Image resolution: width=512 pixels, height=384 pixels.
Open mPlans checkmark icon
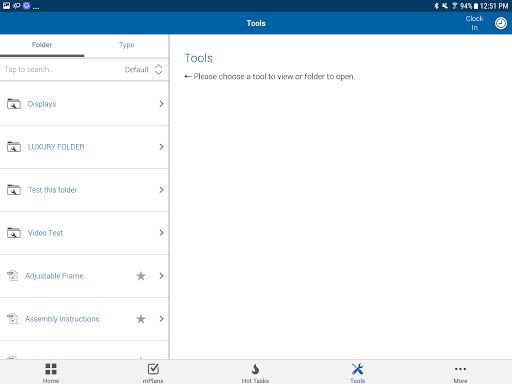153,369
